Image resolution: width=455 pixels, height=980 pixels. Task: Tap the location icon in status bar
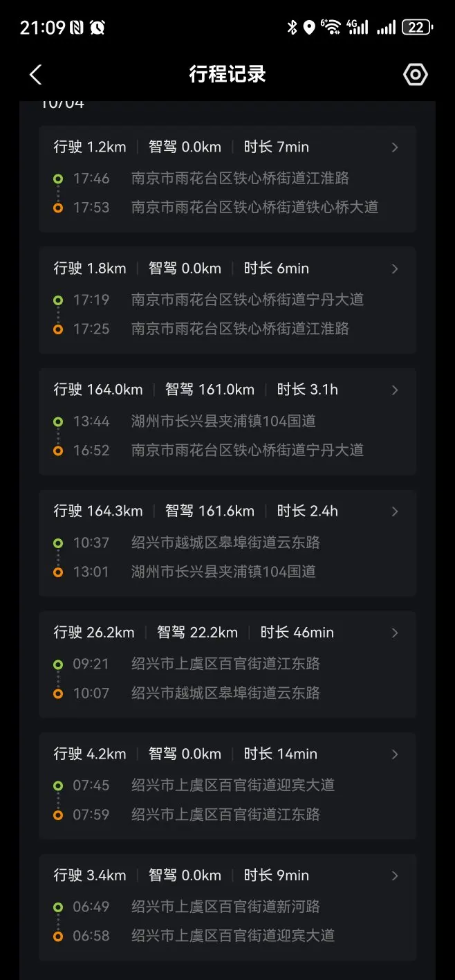pyautogui.click(x=309, y=28)
